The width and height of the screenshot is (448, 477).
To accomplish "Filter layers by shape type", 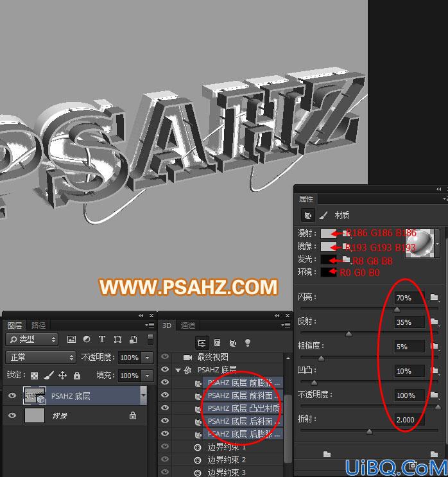I will click(117, 339).
